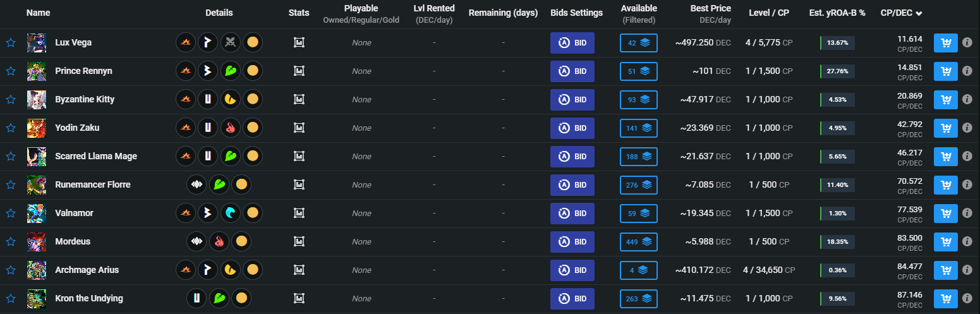Click the cart icon for Byzantine Kitty
The width and height of the screenshot is (980, 314).
(x=946, y=100)
